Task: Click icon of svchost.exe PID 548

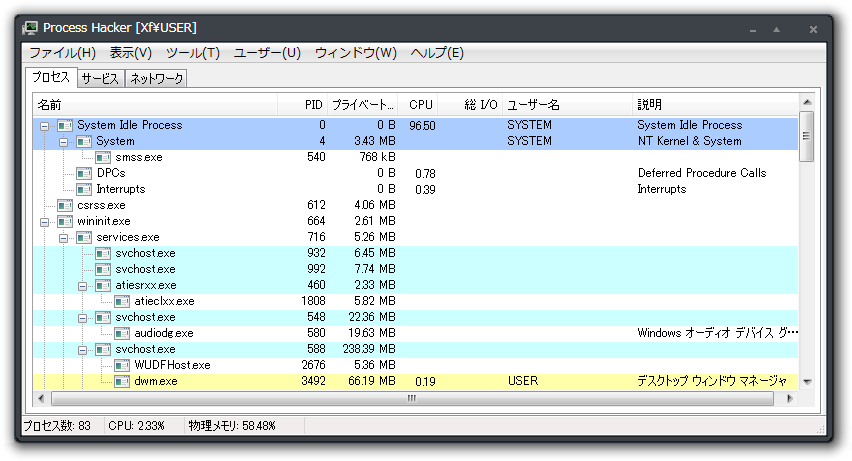Action: (x=103, y=317)
